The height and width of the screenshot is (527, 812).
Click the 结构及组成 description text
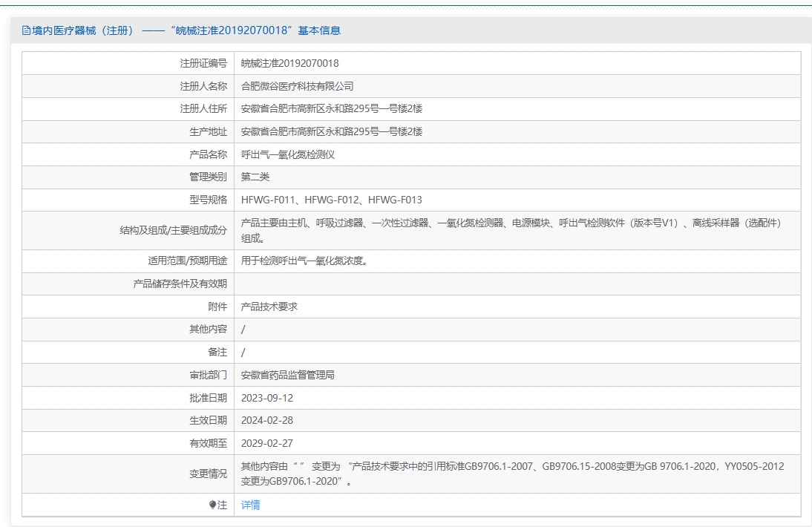511,230
